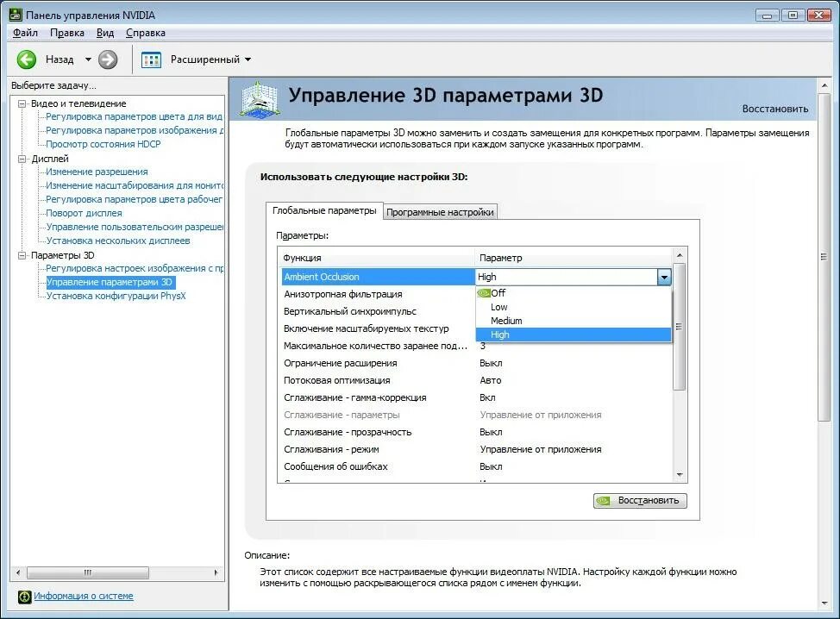Select Сглаживание - гамма-коррекция row
This screenshot has width=840, height=619.
click(x=477, y=397)
